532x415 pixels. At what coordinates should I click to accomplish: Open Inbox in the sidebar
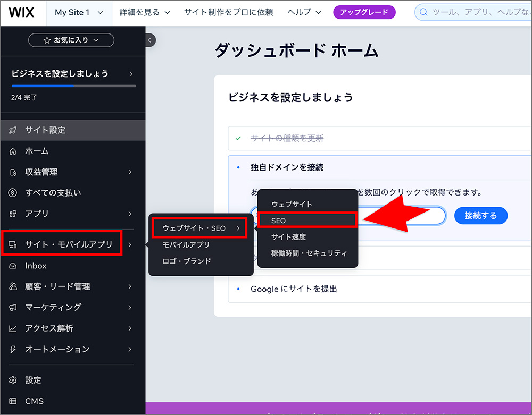pos(73,266)
